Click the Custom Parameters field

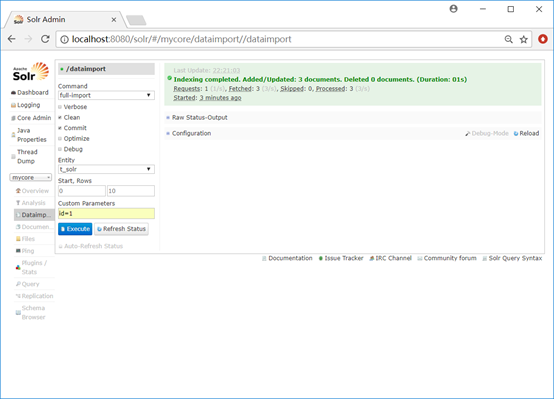106,213
